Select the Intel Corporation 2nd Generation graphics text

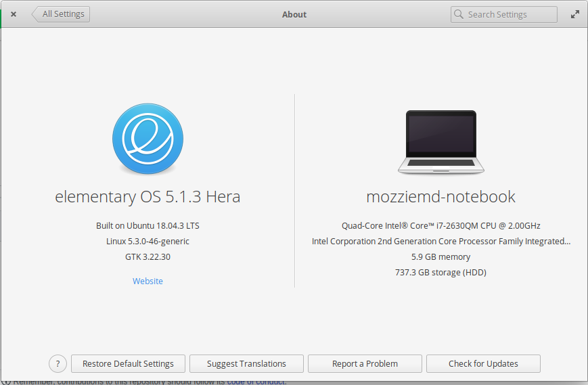pos(441,242)
